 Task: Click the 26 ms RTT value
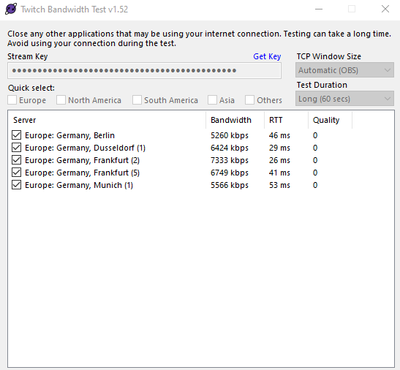280,160
